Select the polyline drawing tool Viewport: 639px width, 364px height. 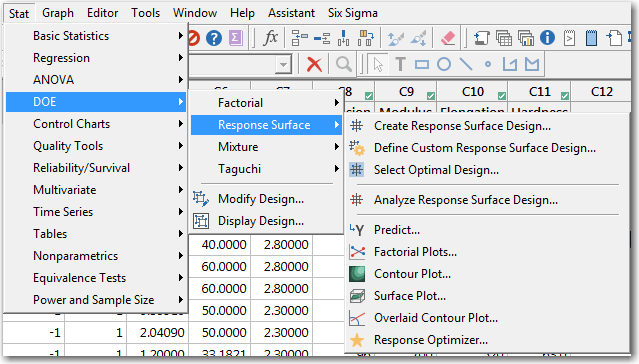[510, 64]
